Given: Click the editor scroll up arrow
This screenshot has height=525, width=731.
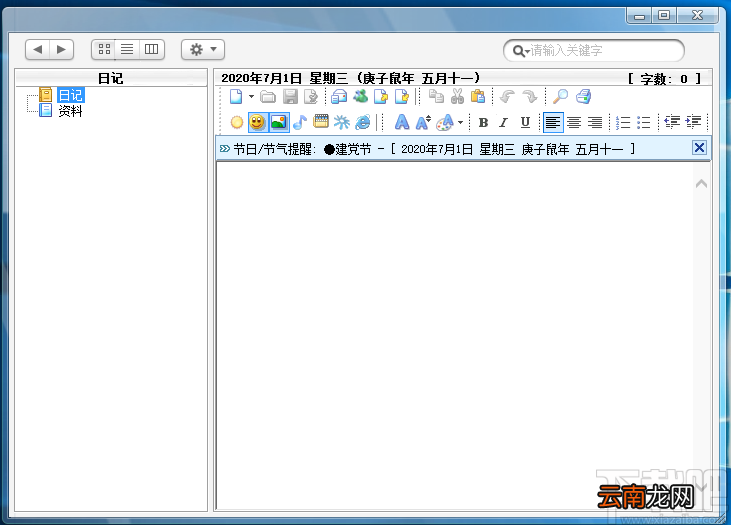Looking at the screenshot, I should pos(701,184).
